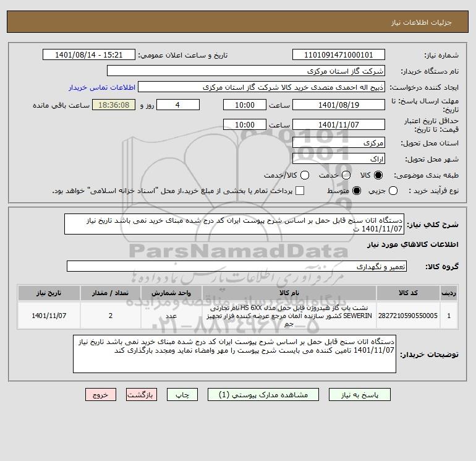Click the تعداد / مقدار column header

coord(111,293)
